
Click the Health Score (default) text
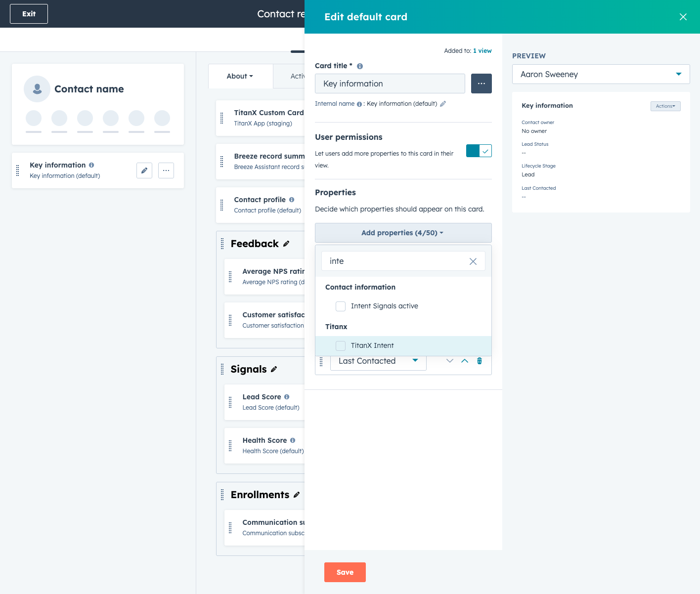tap(273, 451)
